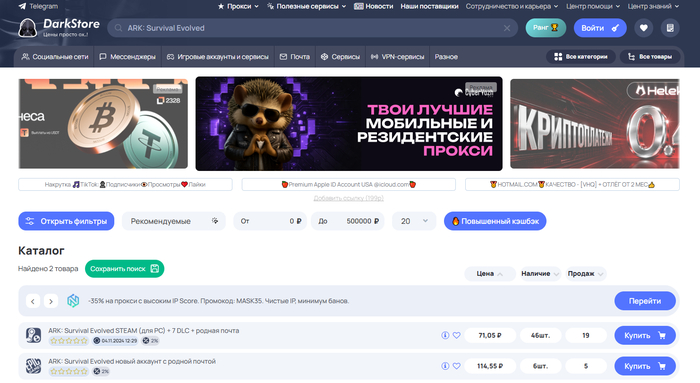The height and width of the screenshot is (383, 700).
Task: Click star rating of ARK новый аккаунт
Action: pos(69,371)
